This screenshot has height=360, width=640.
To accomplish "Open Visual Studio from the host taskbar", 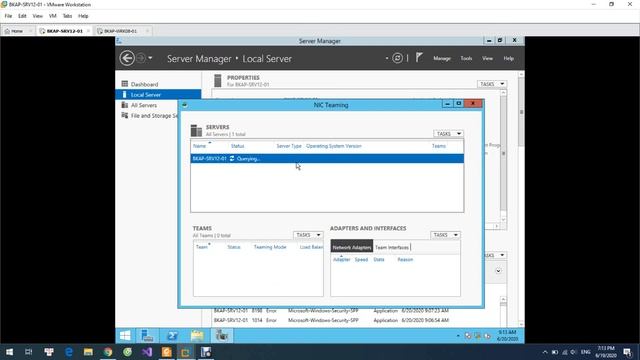I will pyautogui.click(x=147, y=352).
